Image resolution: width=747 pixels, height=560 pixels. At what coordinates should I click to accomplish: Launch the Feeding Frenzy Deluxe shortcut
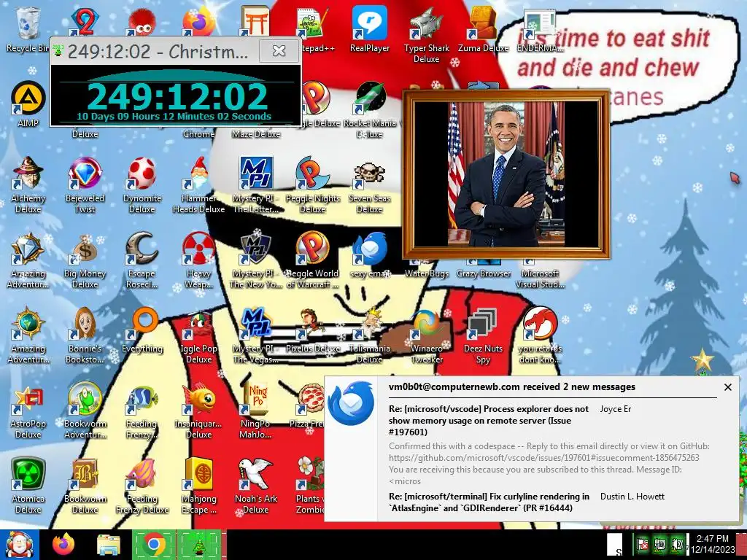click(142, 486)
